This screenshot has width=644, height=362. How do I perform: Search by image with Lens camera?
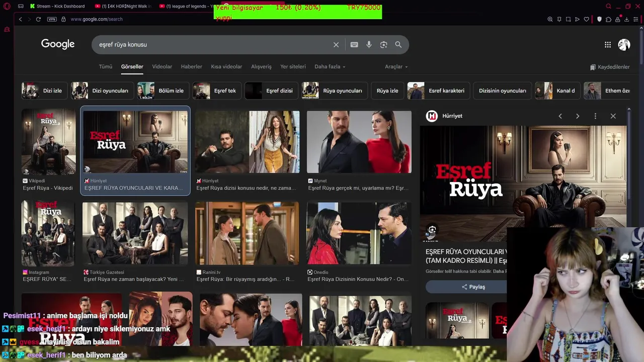click(384, 45)
